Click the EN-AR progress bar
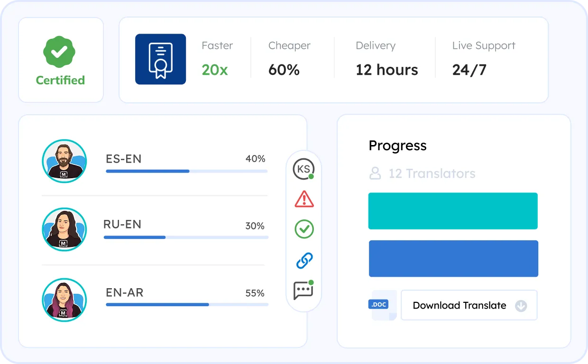 pyautogui.click(x=187, y=304)
